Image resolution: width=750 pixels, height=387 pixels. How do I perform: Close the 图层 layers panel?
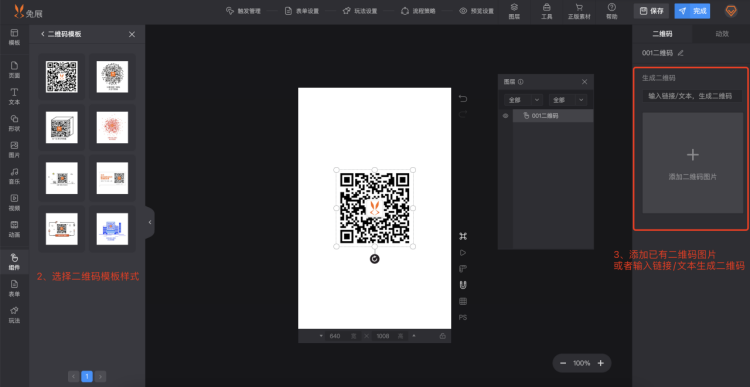tap(585, 82)
